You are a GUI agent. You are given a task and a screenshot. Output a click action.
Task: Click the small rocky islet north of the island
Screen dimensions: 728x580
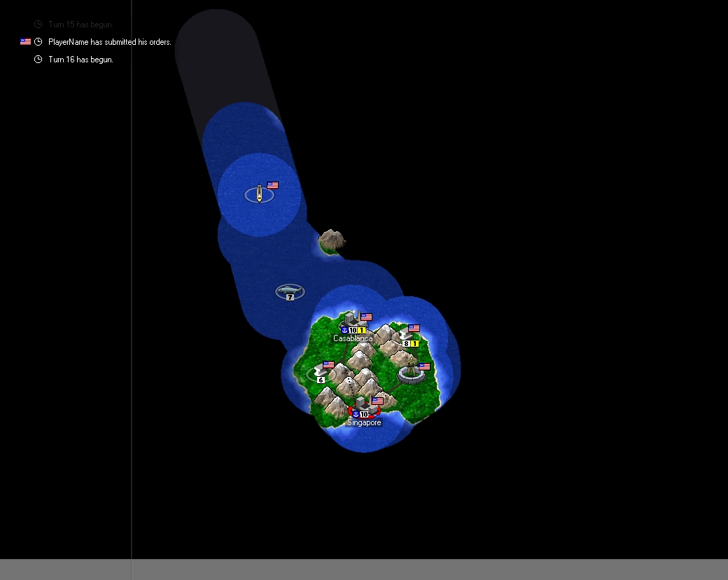coord(332,242)
